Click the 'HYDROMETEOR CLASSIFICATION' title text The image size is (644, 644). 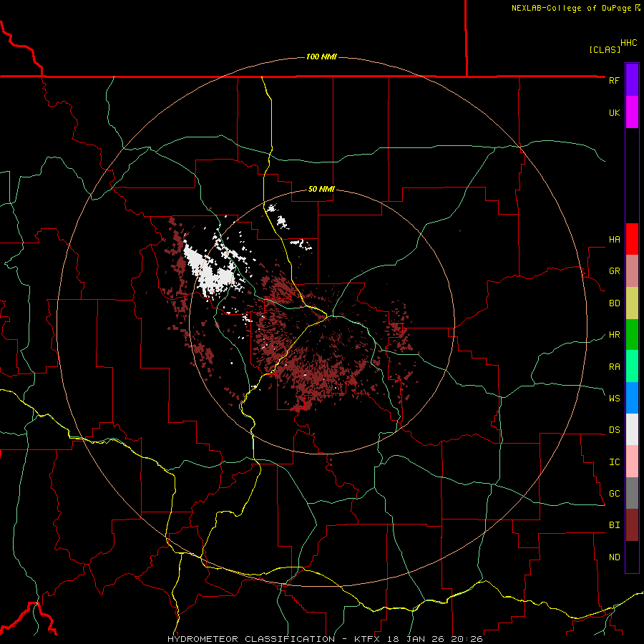click(x=251, y=639)
